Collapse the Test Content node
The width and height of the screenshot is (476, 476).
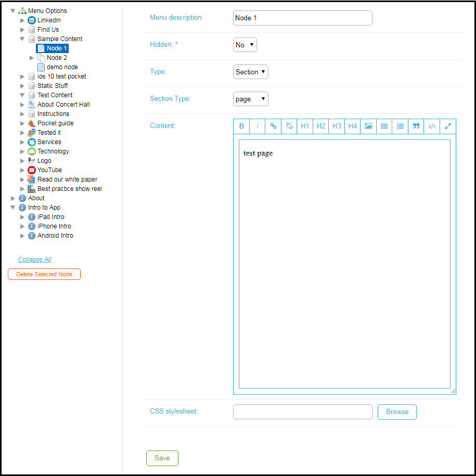pyautogui.click(x=22, y=95)
